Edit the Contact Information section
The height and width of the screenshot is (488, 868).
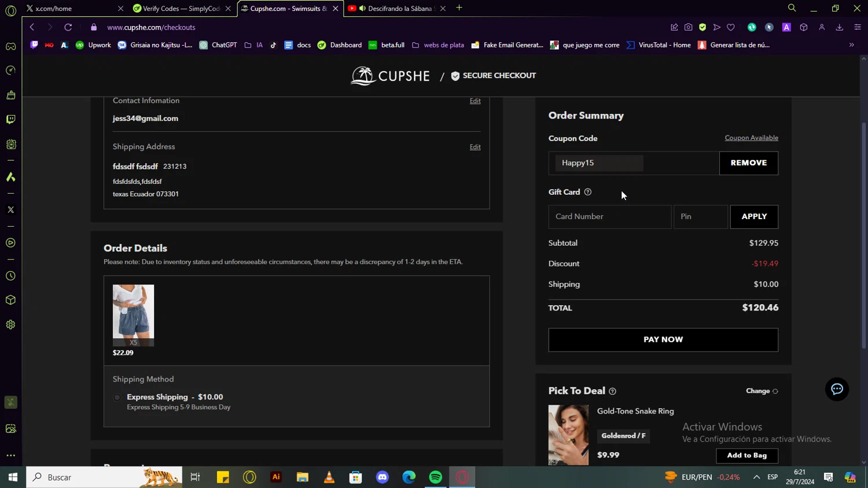tap(475, 101)
